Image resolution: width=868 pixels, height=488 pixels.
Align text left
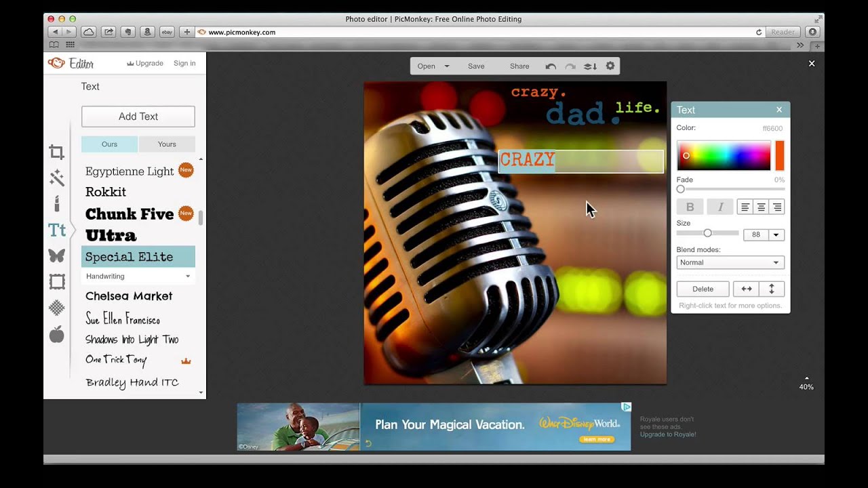click(x=745, y=207)
